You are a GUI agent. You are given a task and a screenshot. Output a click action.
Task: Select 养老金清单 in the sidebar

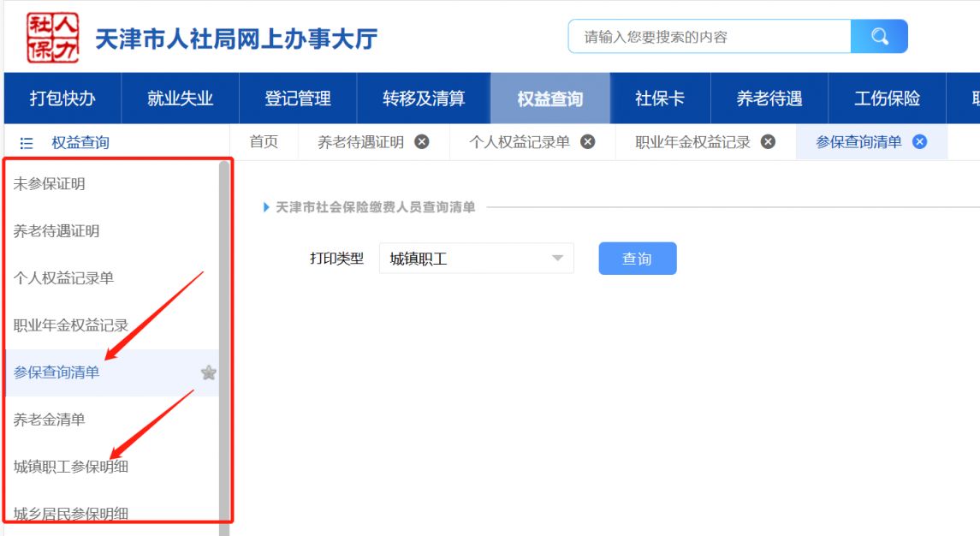(50, 420)
